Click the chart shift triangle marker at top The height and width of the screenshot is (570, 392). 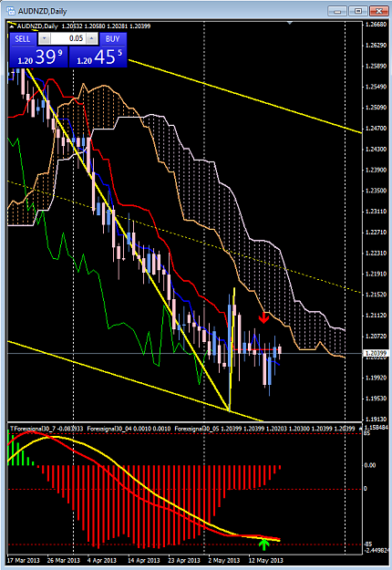click(290, 23)
